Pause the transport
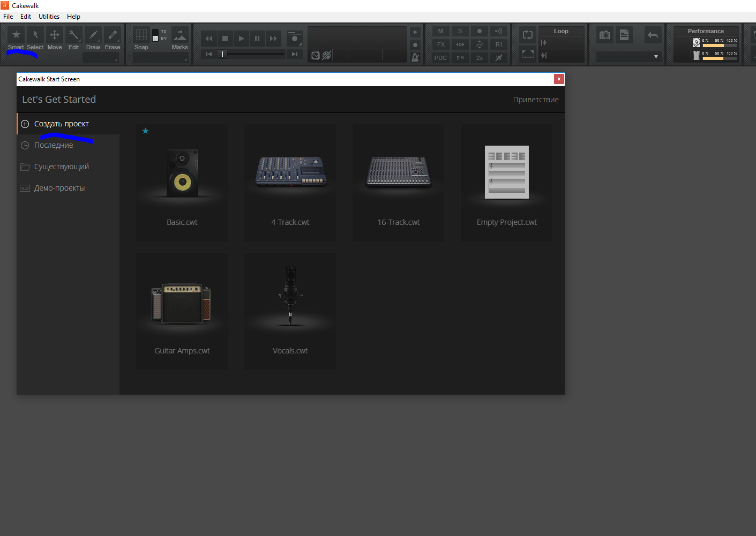 [257, 39]
